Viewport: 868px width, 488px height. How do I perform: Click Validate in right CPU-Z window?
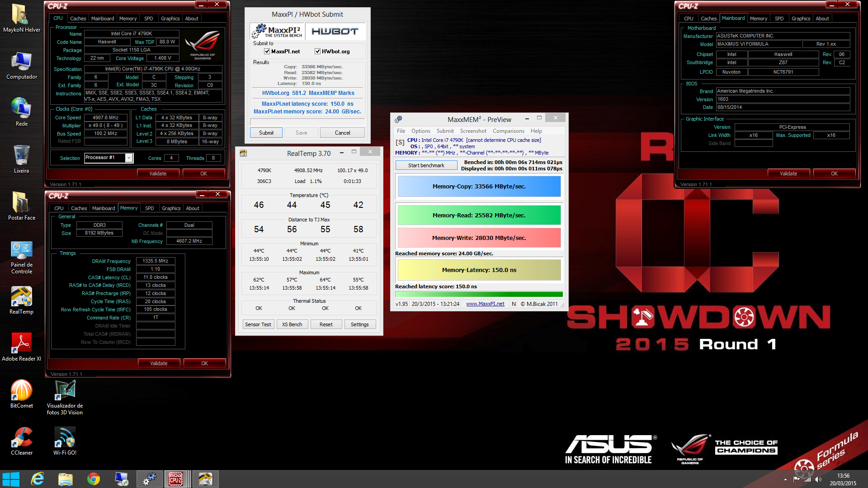click(x=788, y=174)
